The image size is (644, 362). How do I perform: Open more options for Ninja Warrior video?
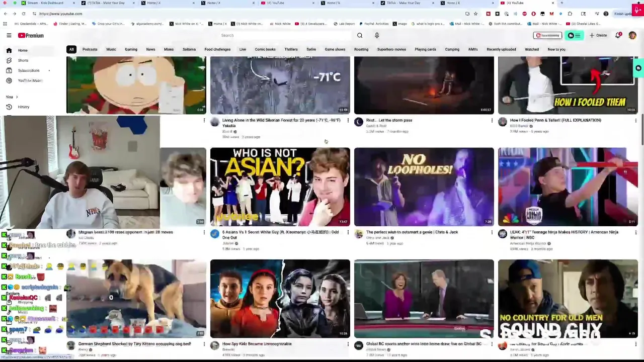click(x=635, y=232)
